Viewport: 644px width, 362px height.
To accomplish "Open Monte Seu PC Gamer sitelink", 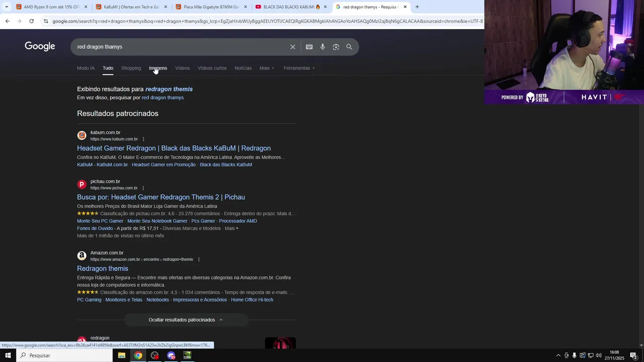I will coord(100,221).
